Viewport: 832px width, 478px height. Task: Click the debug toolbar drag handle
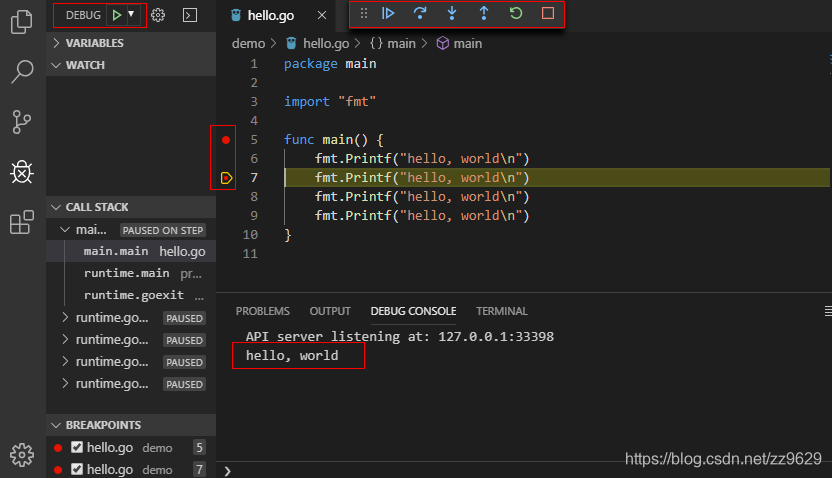click(363, 13)
